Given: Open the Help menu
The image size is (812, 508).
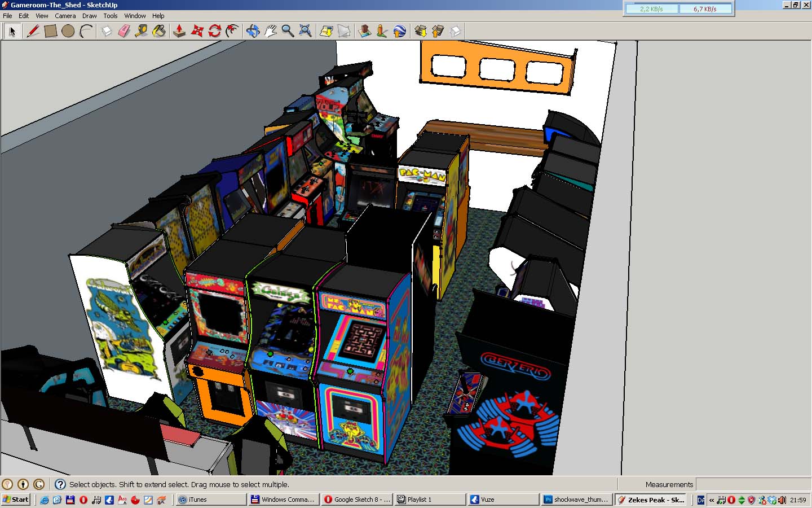Looking at the screenshot, I should coord(158,16).
